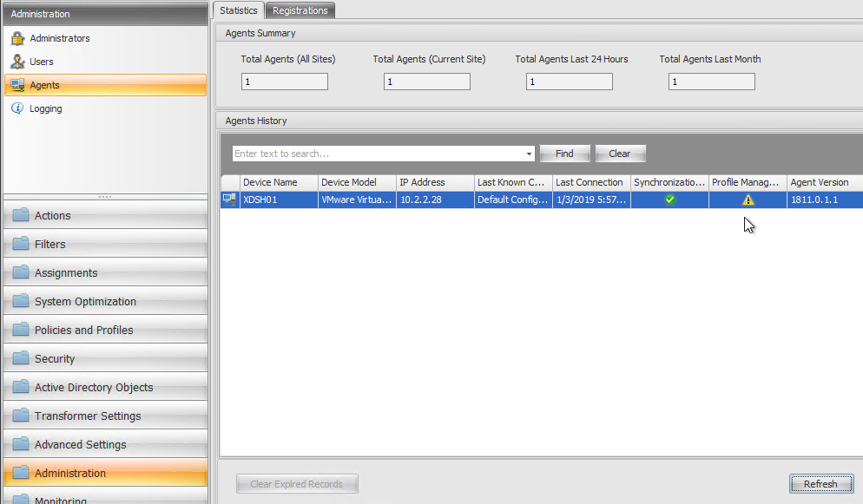The image size is (863, 504).
Task: Expand the agent search dropdown arrow
Action: (x=529, y=154)
